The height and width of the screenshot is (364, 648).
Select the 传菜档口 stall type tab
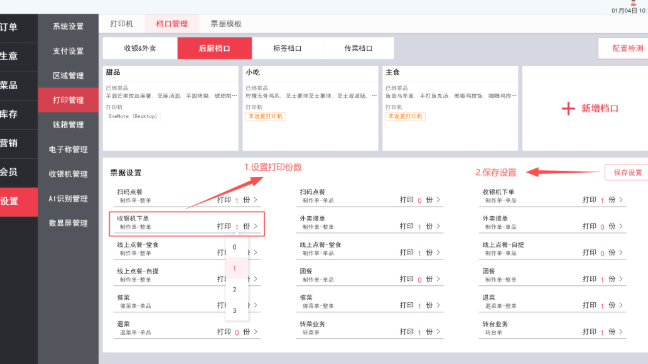tap(358, 48)
